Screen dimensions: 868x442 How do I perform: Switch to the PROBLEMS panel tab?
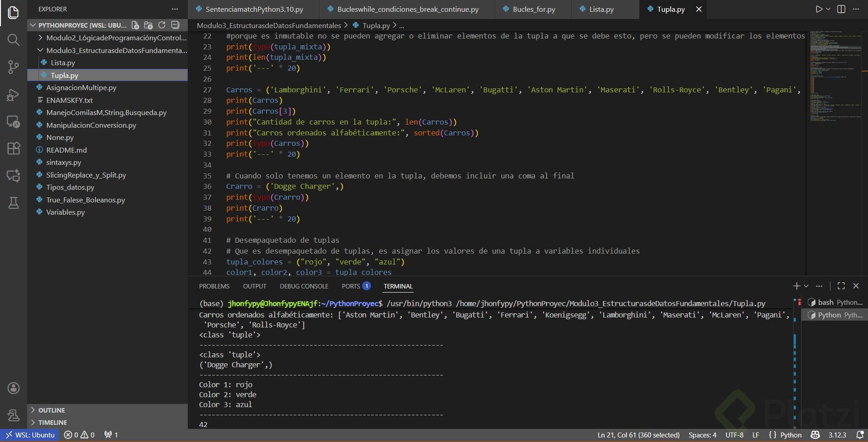click(x=214, y=286)
